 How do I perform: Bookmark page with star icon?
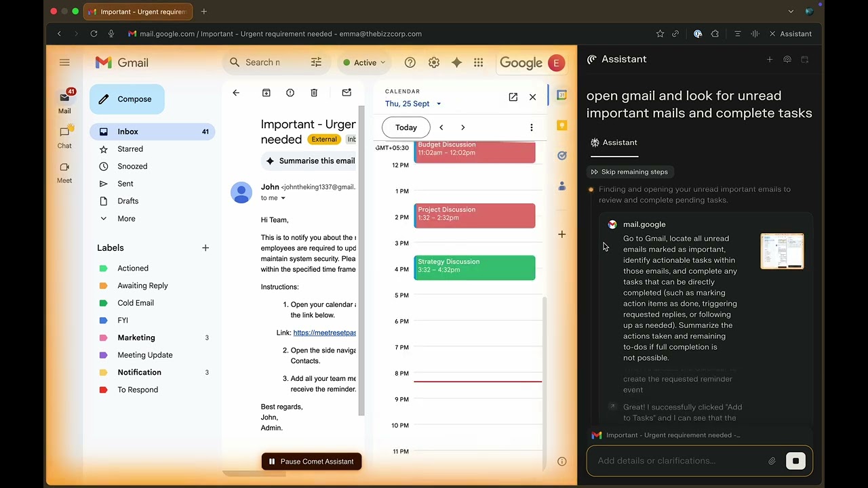click(660, 34)
